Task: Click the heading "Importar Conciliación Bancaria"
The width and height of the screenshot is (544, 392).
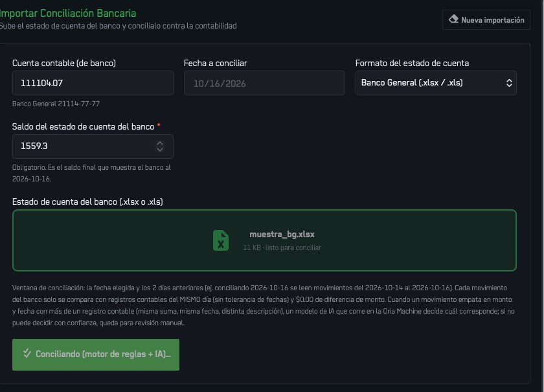Action: [x=67, y=13]
